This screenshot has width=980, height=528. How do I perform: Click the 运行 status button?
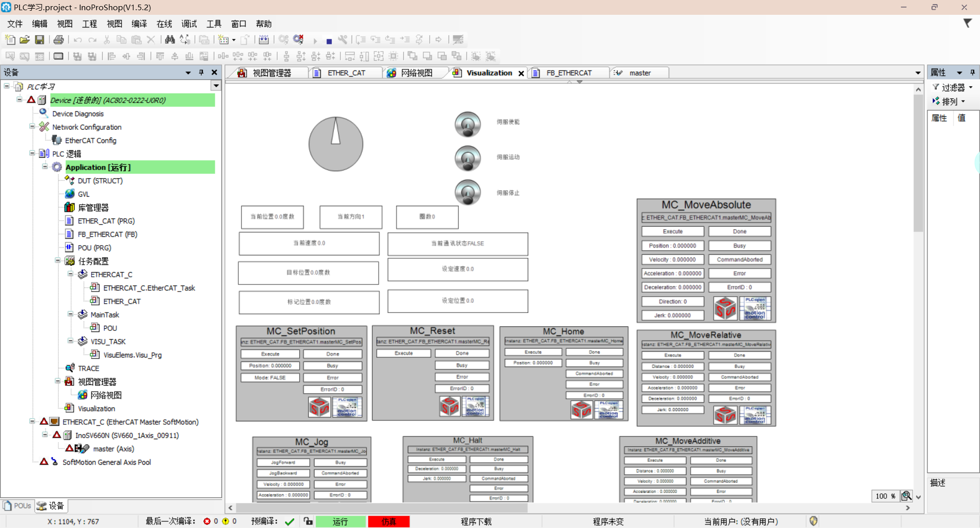pos(340,521)
